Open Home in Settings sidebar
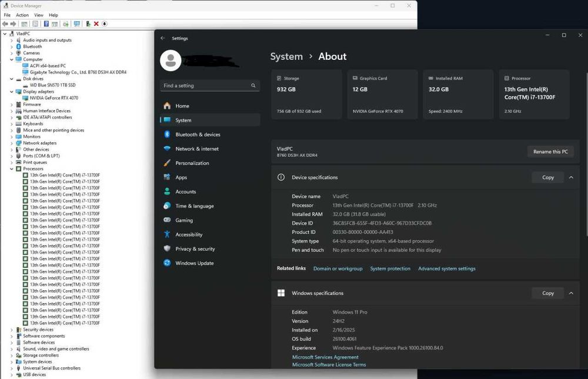 [210, 106]
